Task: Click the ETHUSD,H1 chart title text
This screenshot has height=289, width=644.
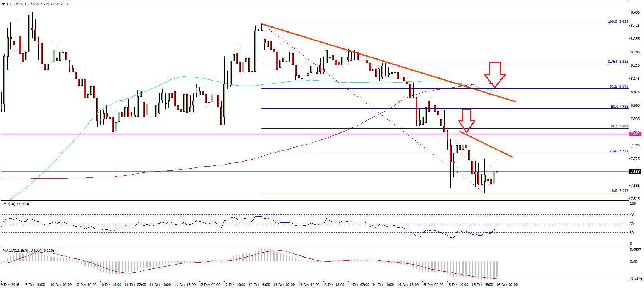Action: [17, 4]
